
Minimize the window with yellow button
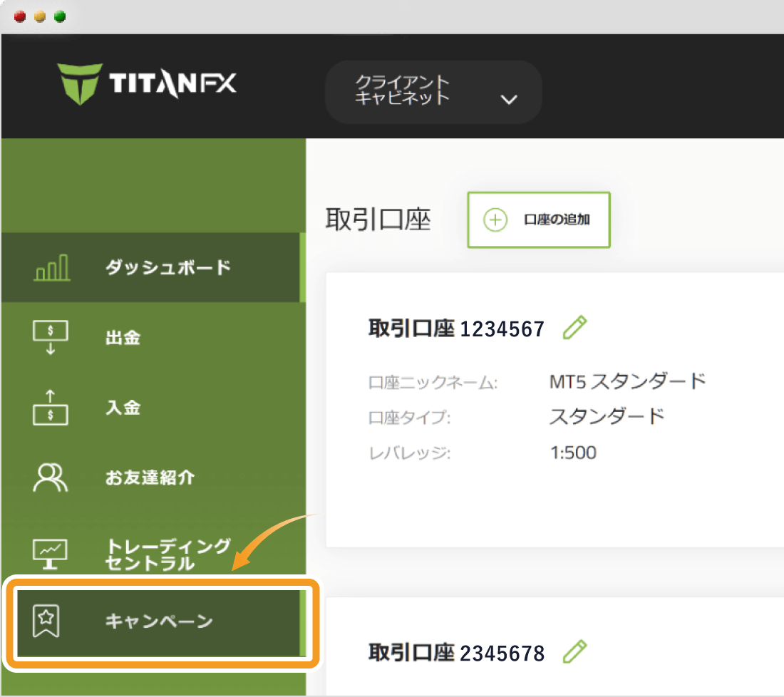tap(40, 16)
